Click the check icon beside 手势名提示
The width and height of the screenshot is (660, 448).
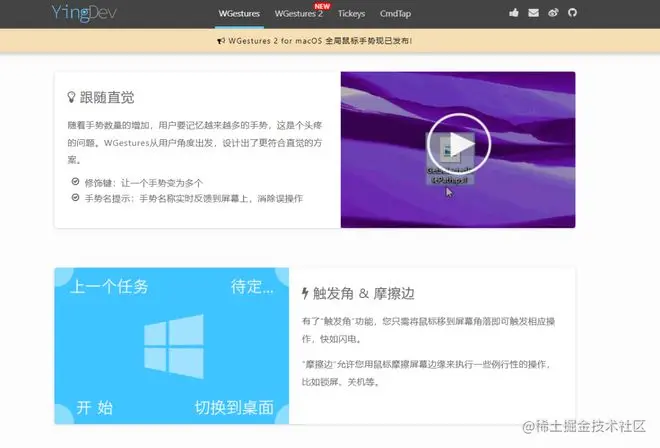[75, 197]
